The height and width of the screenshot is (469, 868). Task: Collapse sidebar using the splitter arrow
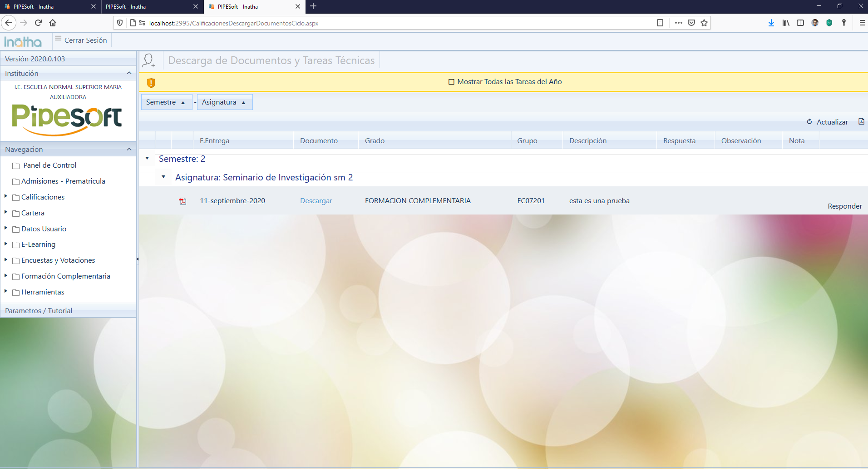click(137, 259)
